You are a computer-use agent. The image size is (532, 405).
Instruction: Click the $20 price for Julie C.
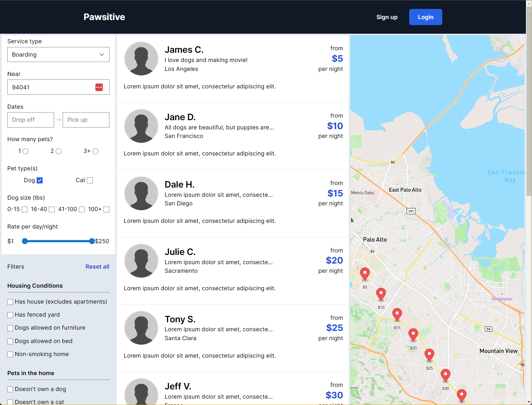(x=334, y=260)
